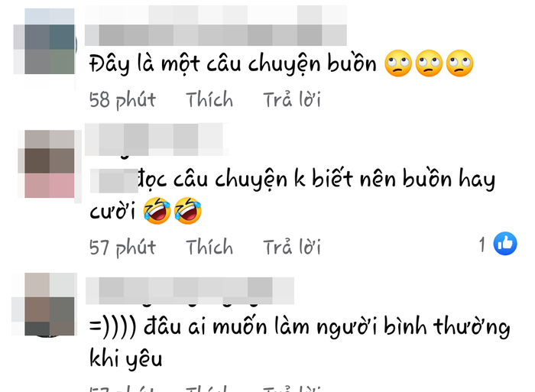Like the comment posted 57 phút ago

209,247
